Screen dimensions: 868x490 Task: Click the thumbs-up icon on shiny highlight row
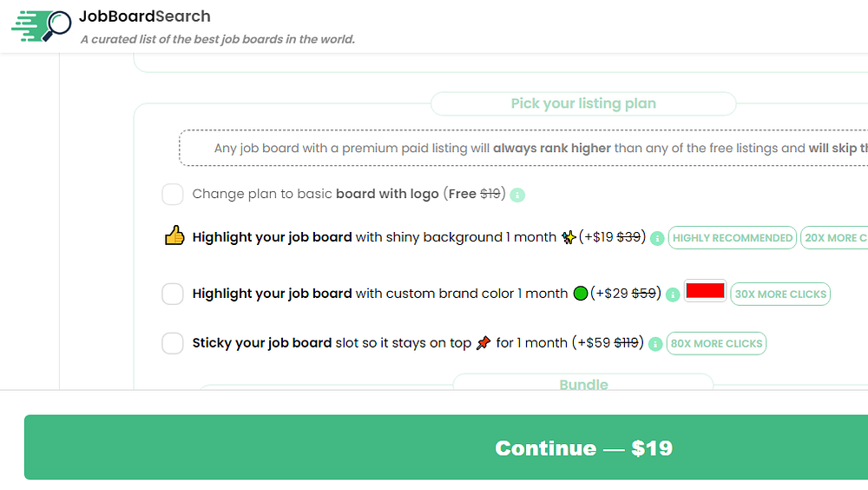tap(174, 236)
